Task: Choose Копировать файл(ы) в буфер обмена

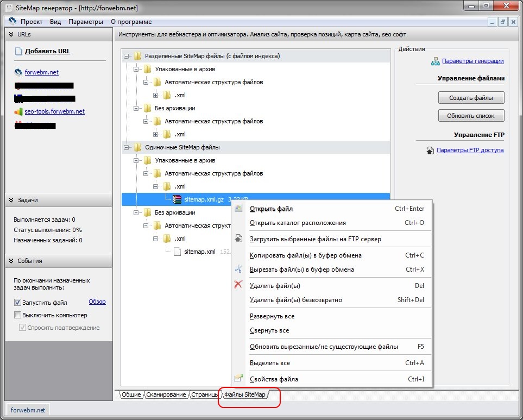Action: tap(305, 255)
